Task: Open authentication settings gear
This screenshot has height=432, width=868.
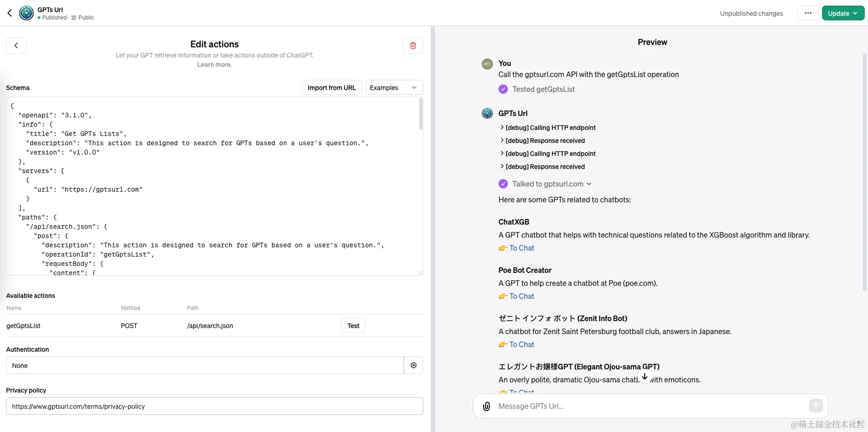Action: pos(414,365)
